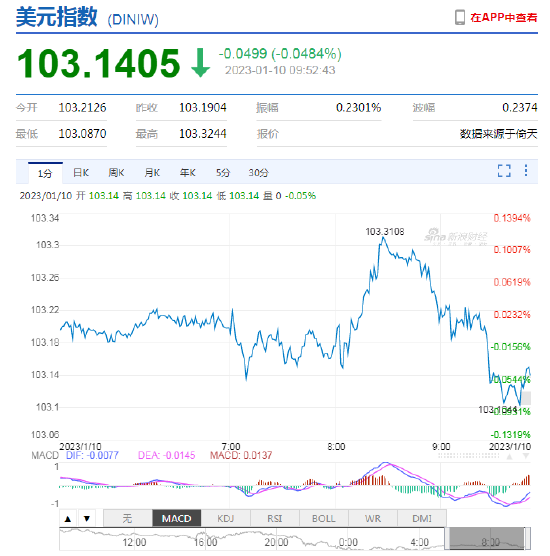Click the fullscreen chart icon

pyautogui.click(x=504, y=171)
